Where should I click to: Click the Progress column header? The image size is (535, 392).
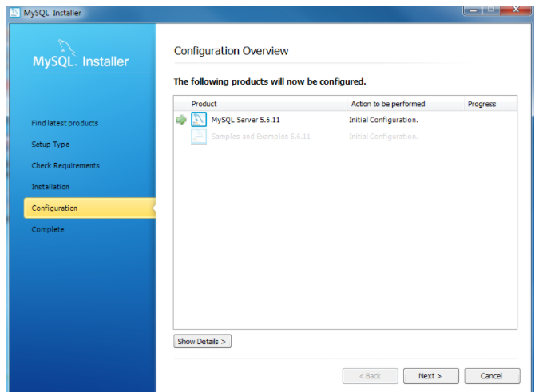click(x=490, y=104)
